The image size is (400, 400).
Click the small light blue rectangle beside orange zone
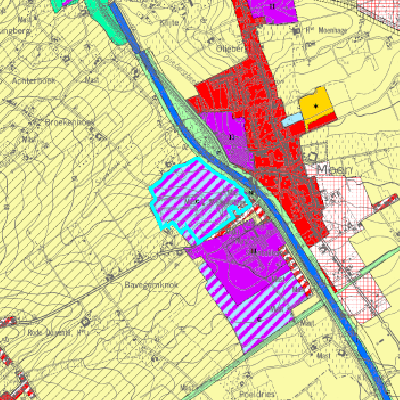(x=292, y=119)
